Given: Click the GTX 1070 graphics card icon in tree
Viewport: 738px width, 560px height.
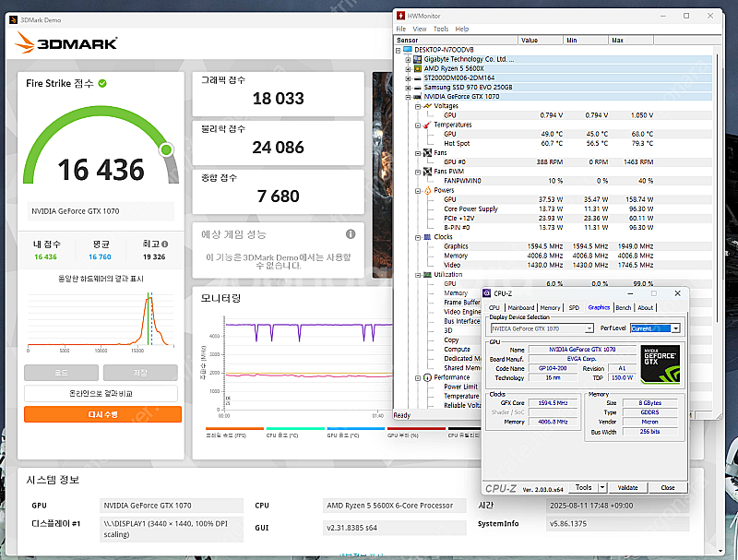Looking at the screenshot, I should tap(417, 97).
